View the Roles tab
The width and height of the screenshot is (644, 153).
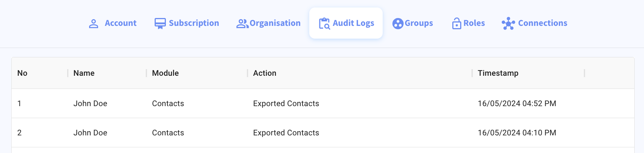468,23
